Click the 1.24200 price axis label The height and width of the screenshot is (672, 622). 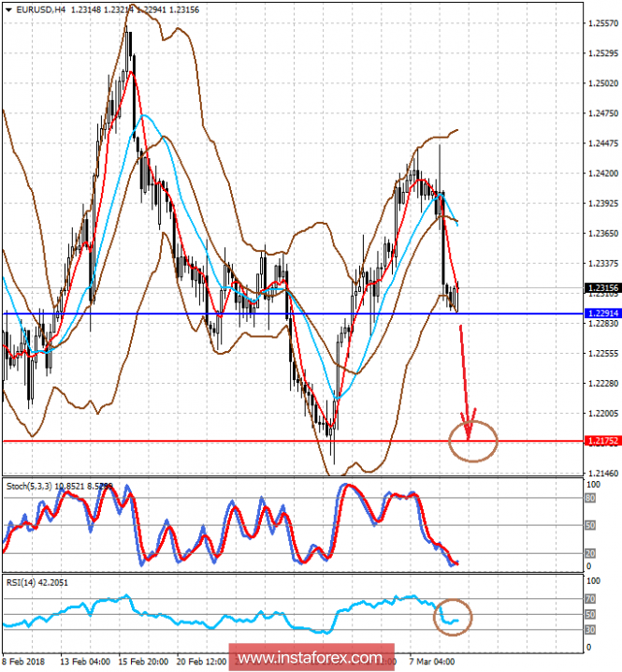[x=602, y=173]
